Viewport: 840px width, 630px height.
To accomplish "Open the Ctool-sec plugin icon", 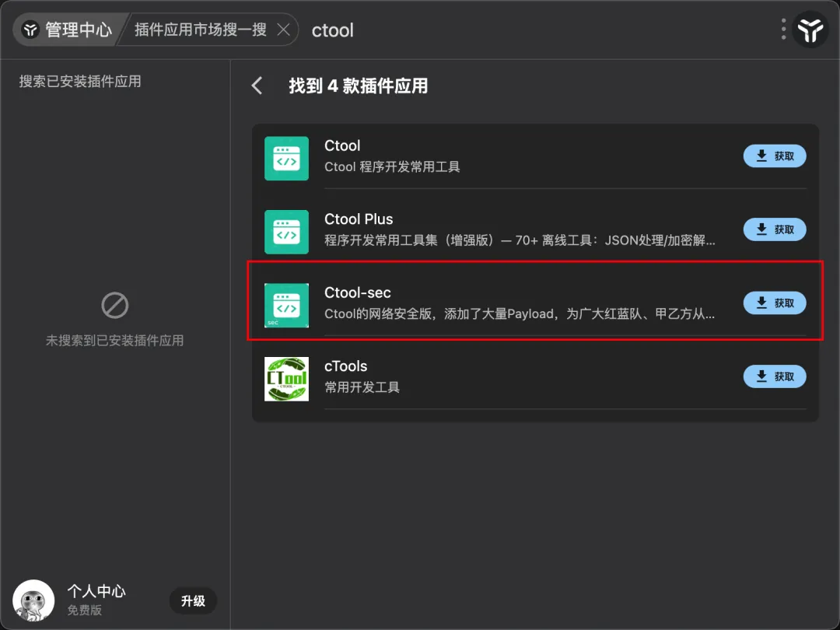I will click(x=286, y=306).
